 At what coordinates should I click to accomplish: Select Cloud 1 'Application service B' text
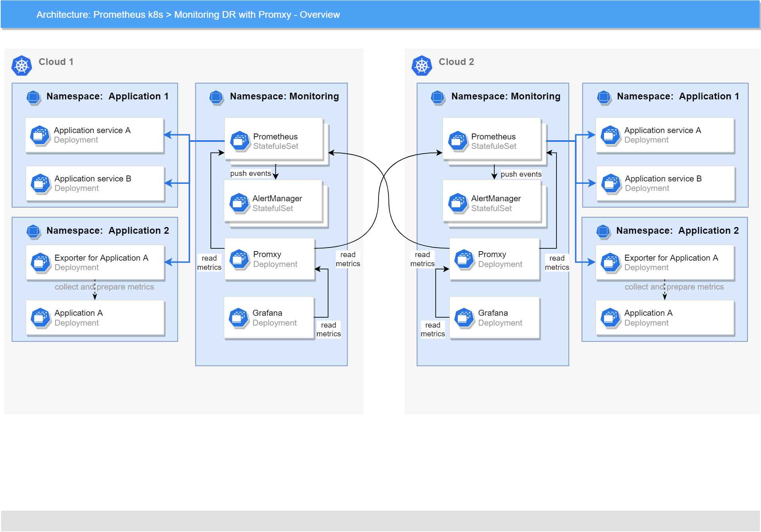point(93,179)
